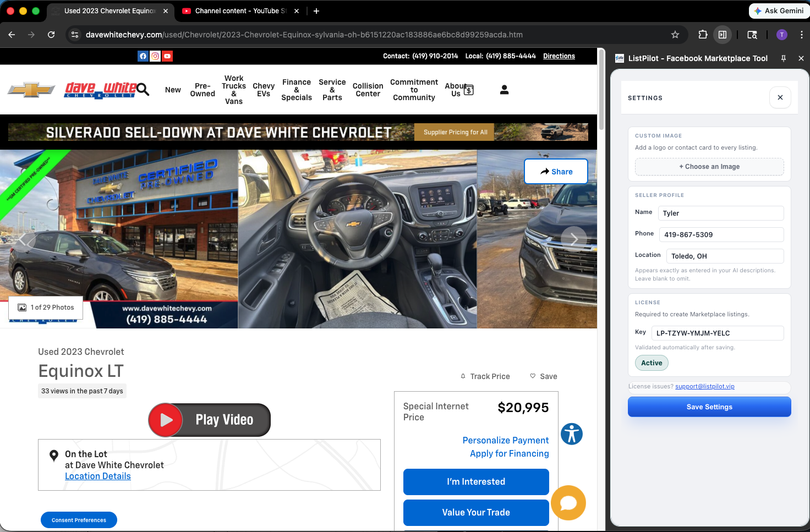This screenshot has height=532, width=810.
Task: Open a new browser tab
Action: click(x=316, y=11)
